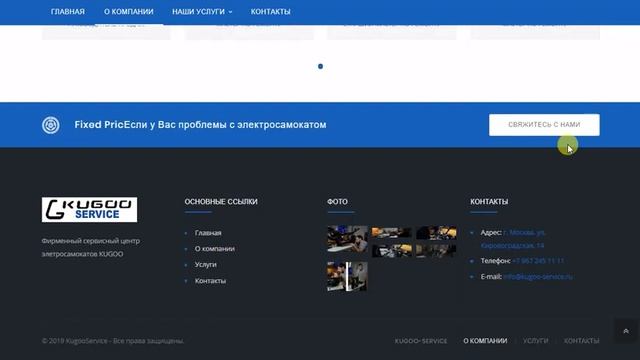Open КОНТАКТЫ in the bottom footer menu

pos(581,341)
